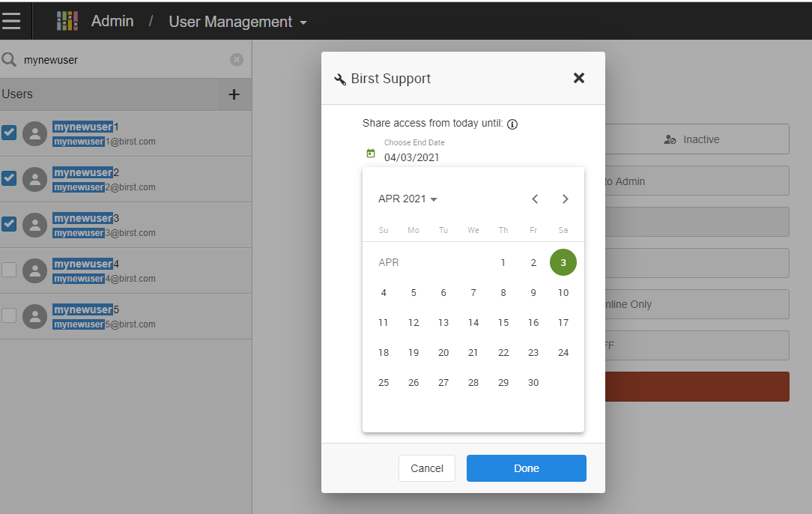Click the Done button

(526, 468)
